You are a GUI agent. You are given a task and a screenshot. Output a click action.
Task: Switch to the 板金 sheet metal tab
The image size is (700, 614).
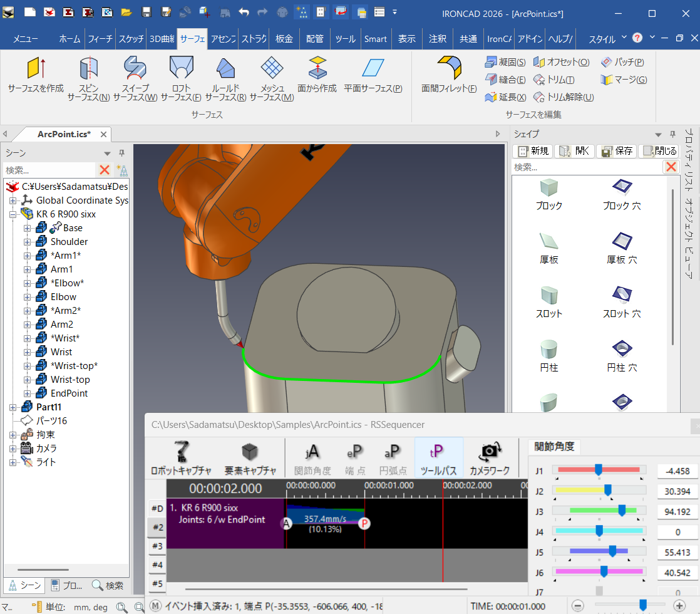coord(284,39)
